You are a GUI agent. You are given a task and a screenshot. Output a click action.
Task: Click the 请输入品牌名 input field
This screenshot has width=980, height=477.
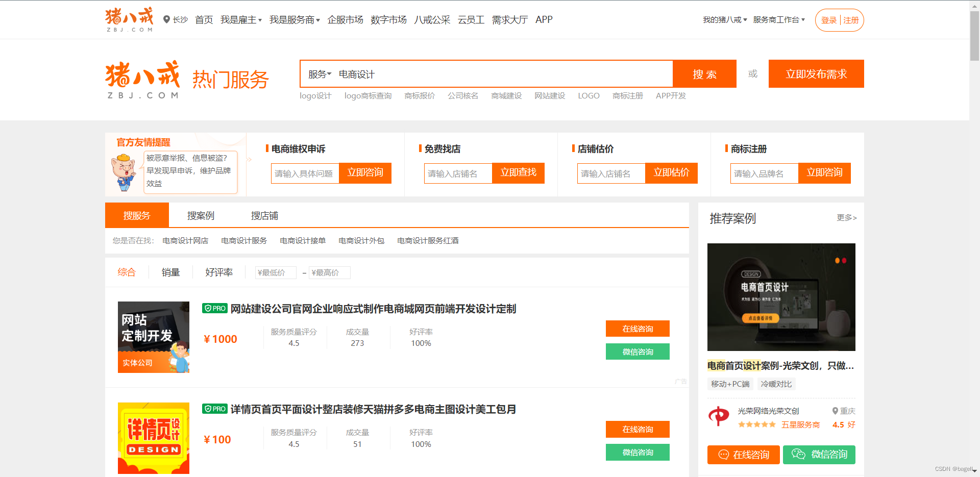point(765,173)
